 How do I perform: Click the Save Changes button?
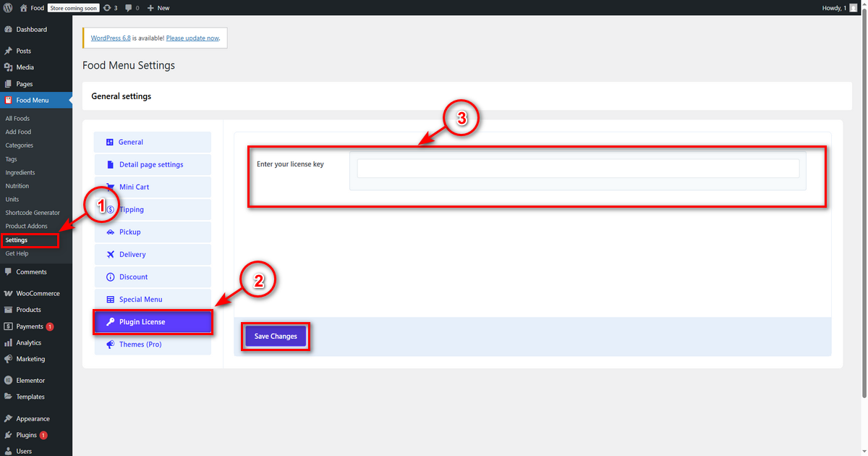point(276,337)
